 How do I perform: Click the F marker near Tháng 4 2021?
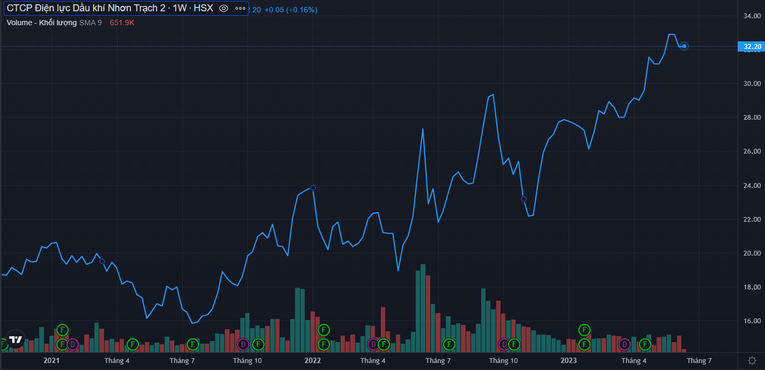coord(132,345)
